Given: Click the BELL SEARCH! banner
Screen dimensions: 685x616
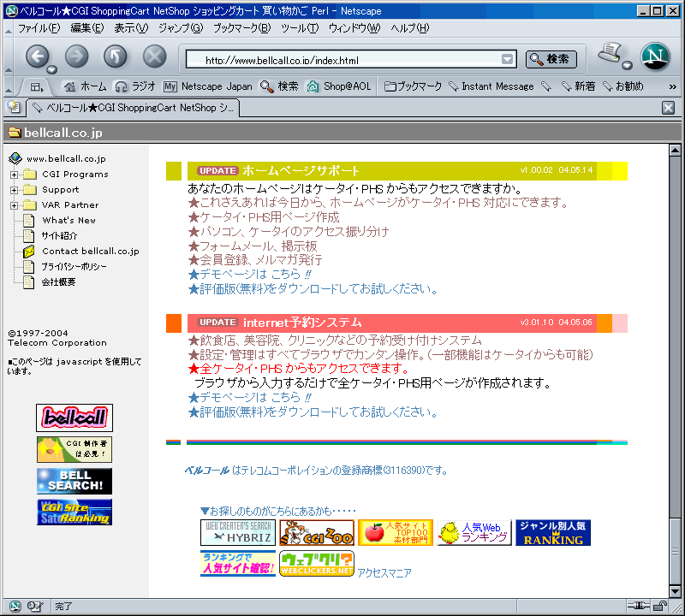Looking at the screenshot, I should point(74,481).
